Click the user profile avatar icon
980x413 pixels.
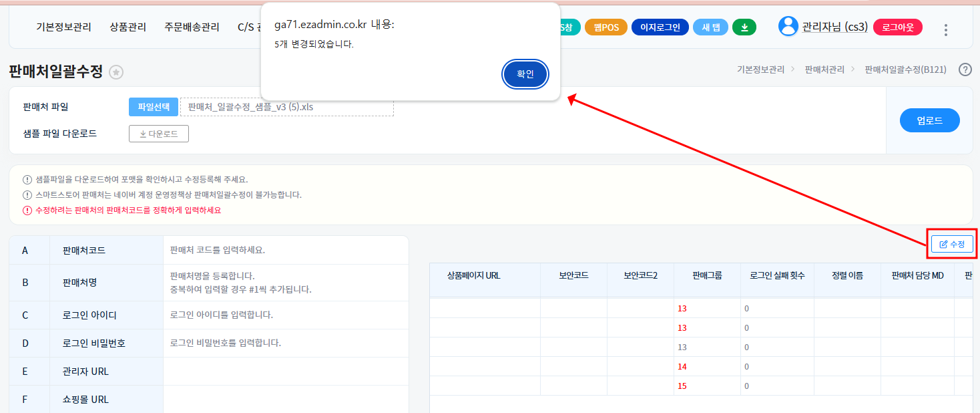pos(788,27)
